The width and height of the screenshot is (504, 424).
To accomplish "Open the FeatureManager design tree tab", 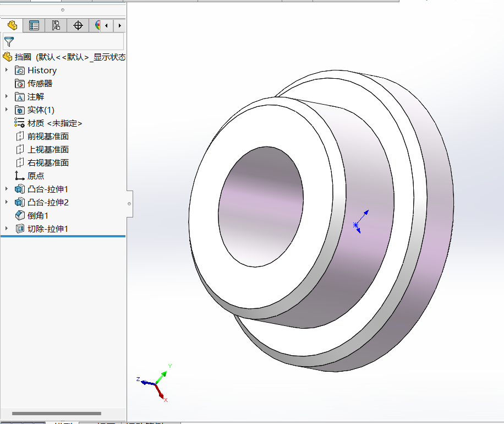I will [12, 25].
